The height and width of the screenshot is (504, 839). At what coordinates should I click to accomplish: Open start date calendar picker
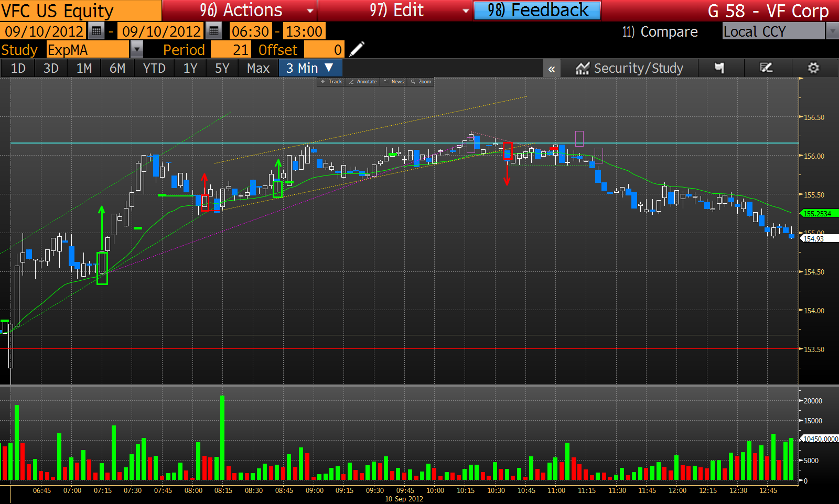pos(96,31)
